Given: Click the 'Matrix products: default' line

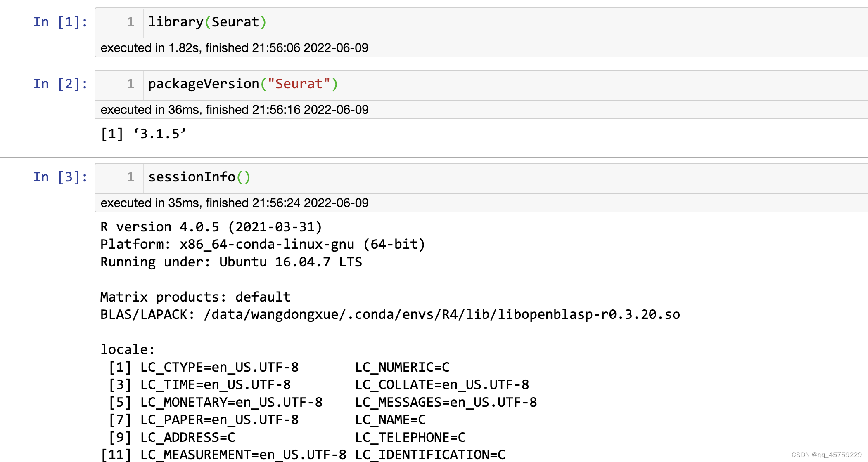Looking at the screenshot, I should click(x=195, y=297).
